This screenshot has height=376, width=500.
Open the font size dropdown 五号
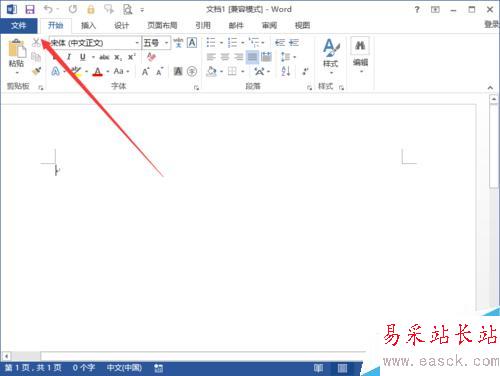tap(166, 43)
